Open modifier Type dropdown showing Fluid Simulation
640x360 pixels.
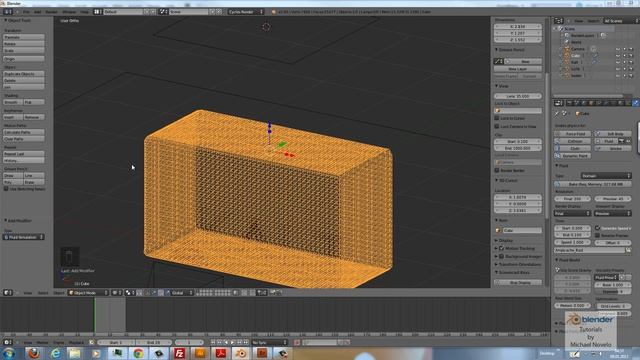[24, 237]
